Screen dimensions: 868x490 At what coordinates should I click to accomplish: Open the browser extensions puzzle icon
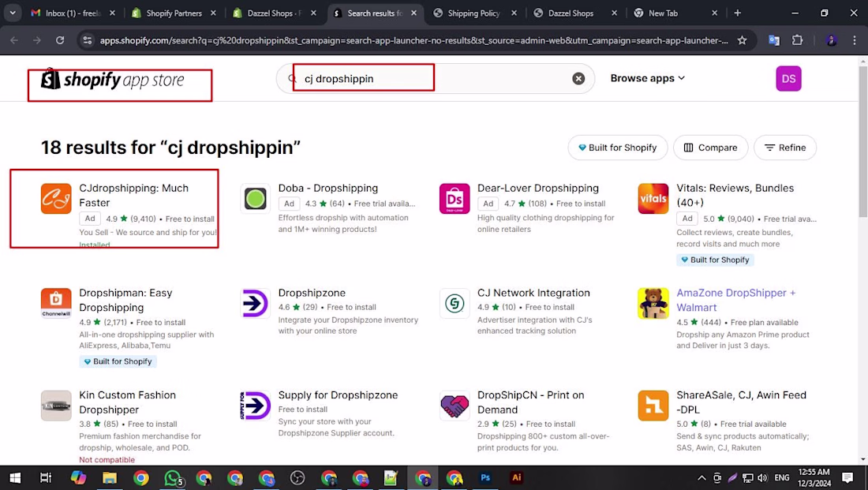797,40
